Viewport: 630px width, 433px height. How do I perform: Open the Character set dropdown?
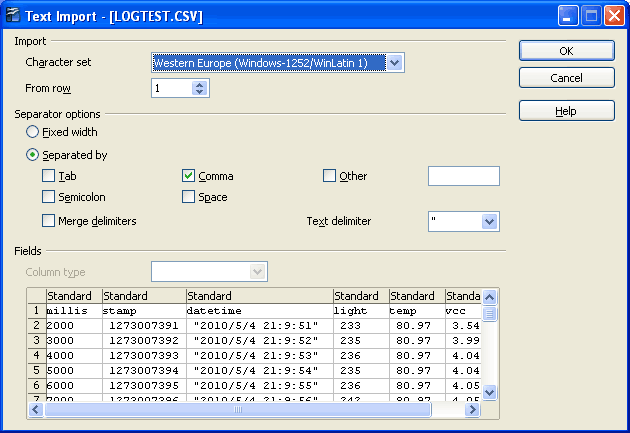coord(394,63)
